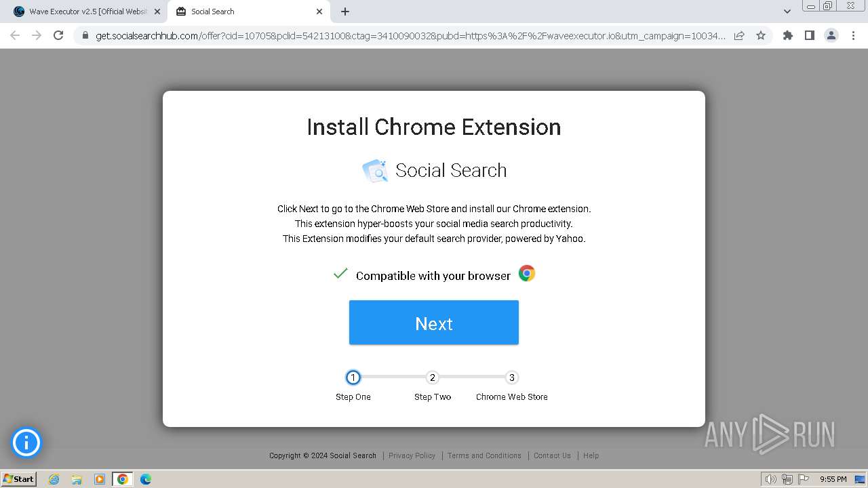Image resolution: width=868 pixels, height=488 pixels.
Task: Open the Help link in footer
Action: 591,455
